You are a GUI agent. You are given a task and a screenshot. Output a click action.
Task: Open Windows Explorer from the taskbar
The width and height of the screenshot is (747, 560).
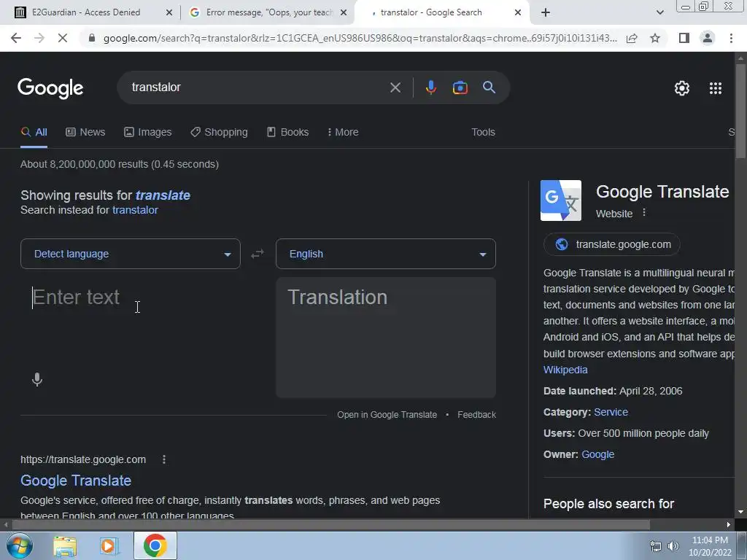[x=65, y=546]
